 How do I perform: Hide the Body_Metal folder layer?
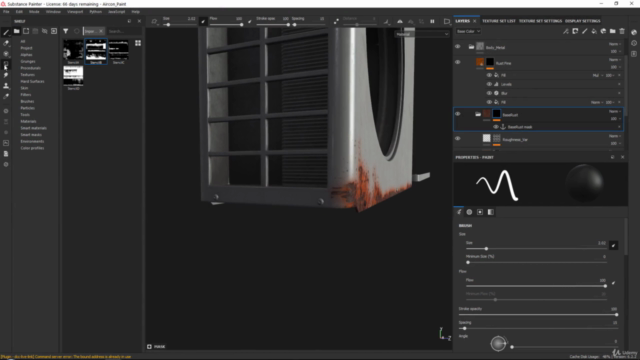click(458, 47)
